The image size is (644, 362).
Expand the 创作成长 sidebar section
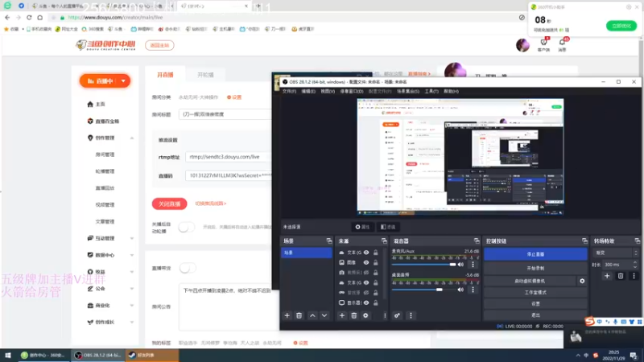coord(132,323)
